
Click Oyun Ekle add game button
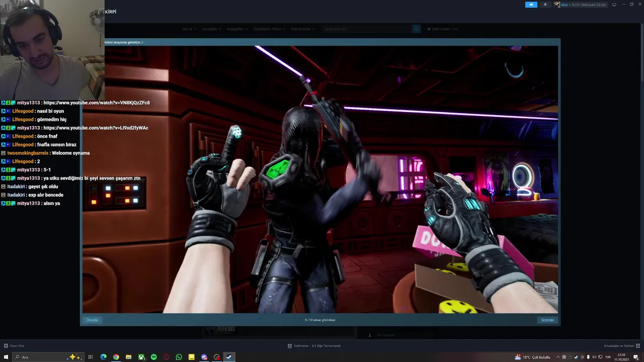[14, 346]
